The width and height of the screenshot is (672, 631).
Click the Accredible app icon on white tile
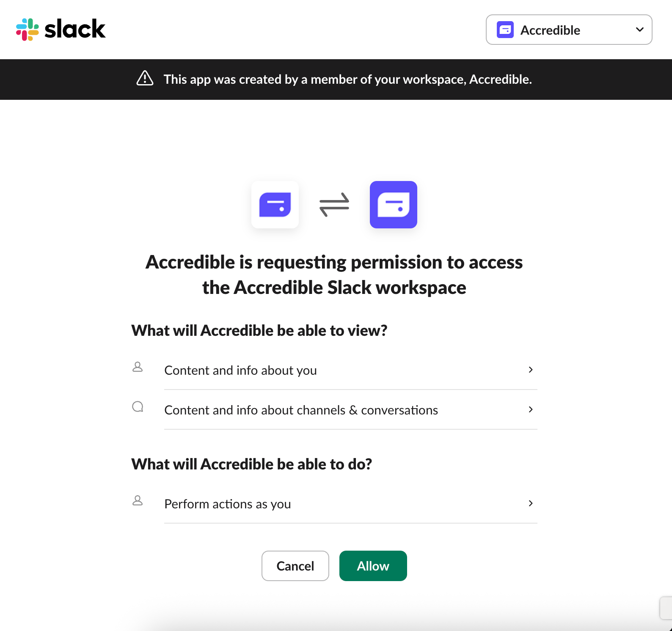(275, 205)
